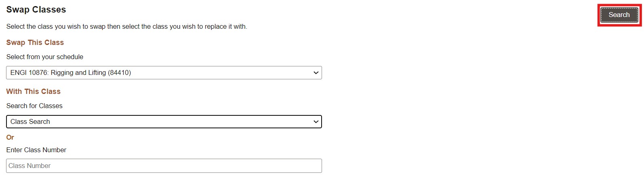The width and height of the screenshot is (644, 185).
Task: Click the '(84410)' number in the schedule dropdown
Action: 120,73
